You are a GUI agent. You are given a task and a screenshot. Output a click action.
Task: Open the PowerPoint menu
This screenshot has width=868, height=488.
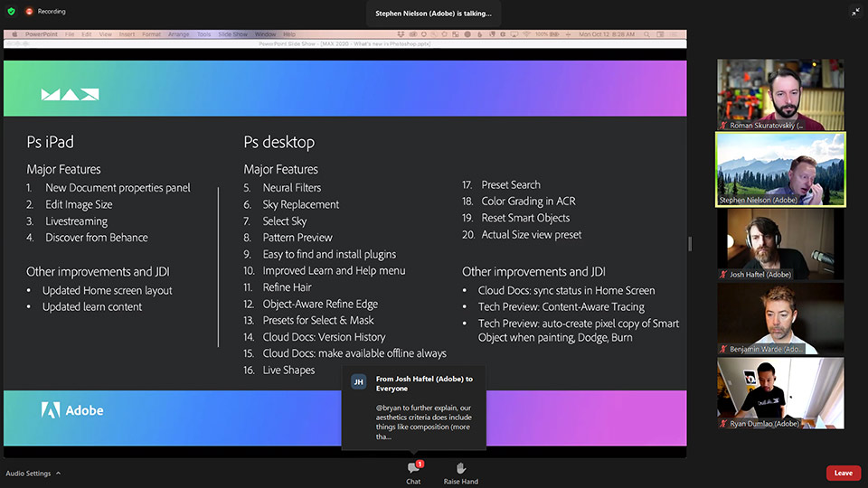[41, 34]
